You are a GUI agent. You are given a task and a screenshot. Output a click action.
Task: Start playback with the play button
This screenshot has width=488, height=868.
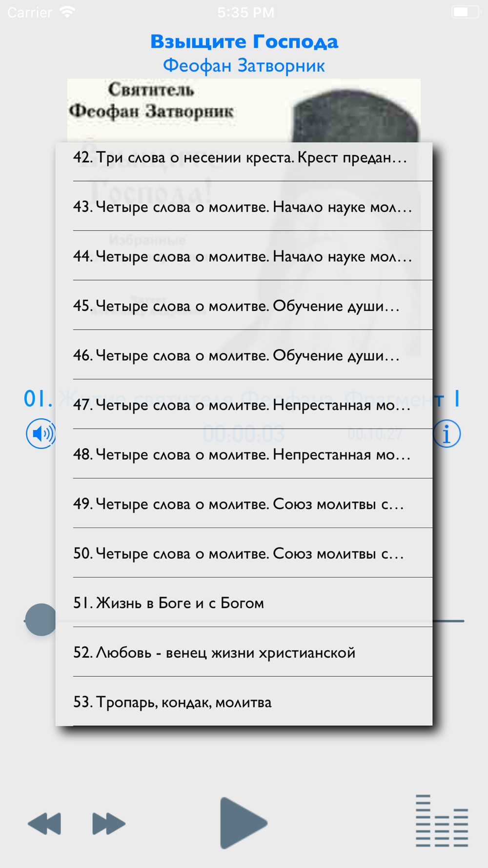pyautogui.click(x=244, y=823)
